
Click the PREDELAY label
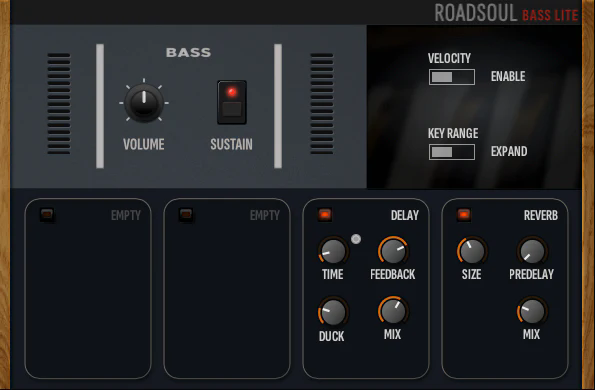pos(531,275)
